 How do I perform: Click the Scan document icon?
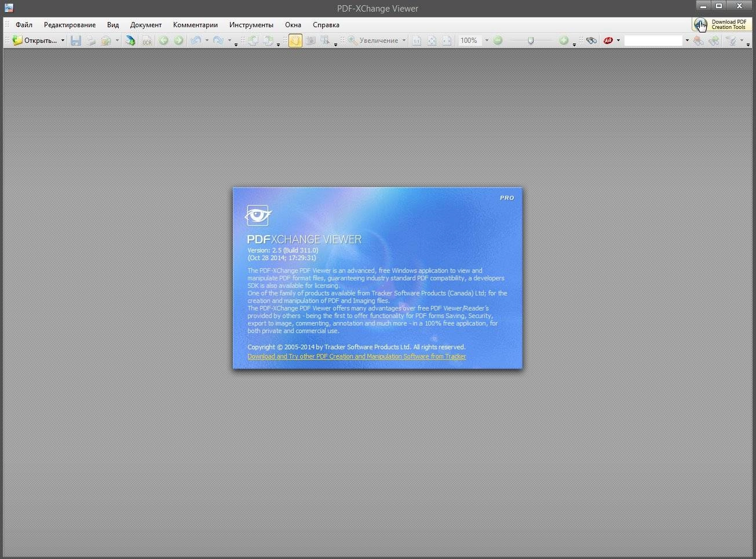point(131,41)
